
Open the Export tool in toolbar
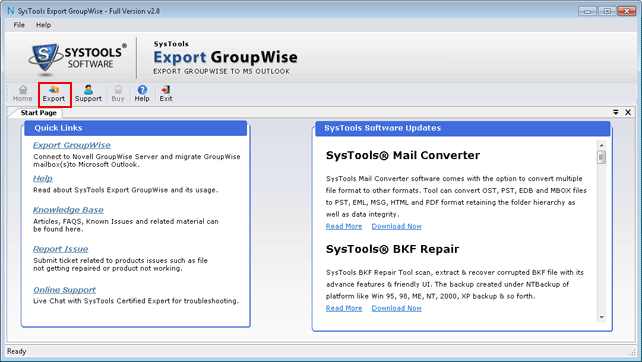pyautogui.click(x=54, y=94)
